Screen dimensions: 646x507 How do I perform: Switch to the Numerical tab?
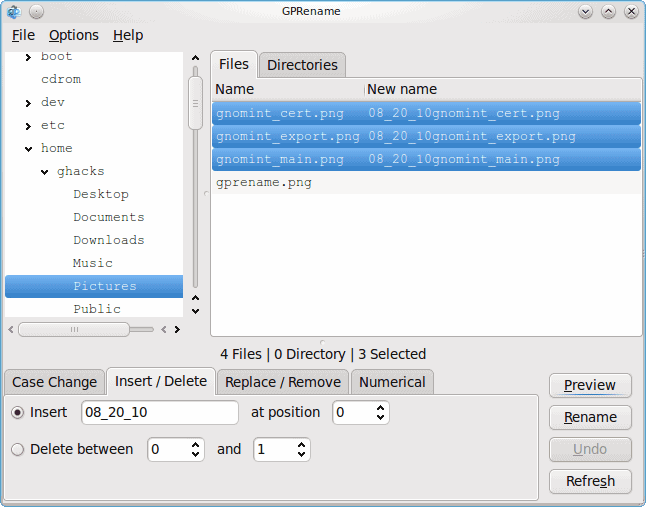click(391, 381)
